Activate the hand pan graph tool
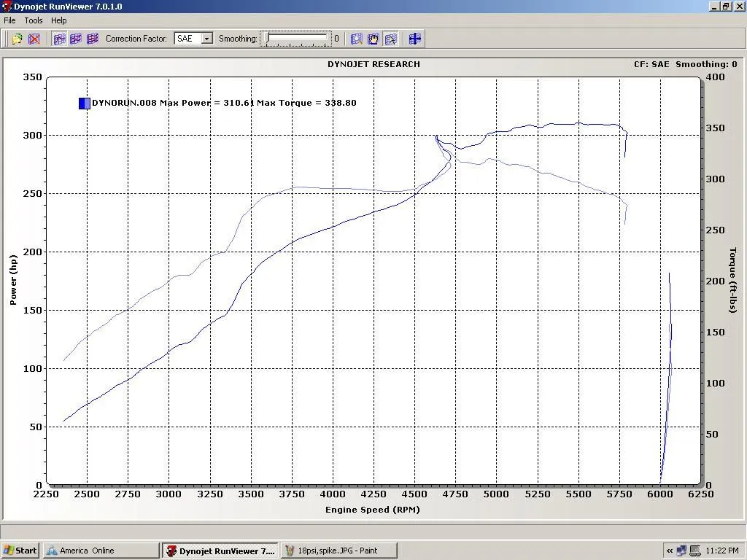This screenshot has width=747, height=560. (x=373, y=39)
